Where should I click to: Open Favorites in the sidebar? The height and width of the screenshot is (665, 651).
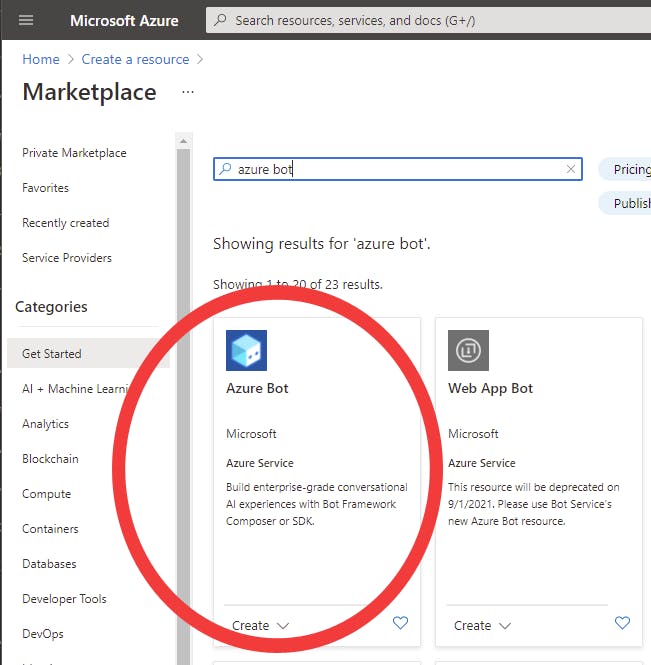(45, 188)
